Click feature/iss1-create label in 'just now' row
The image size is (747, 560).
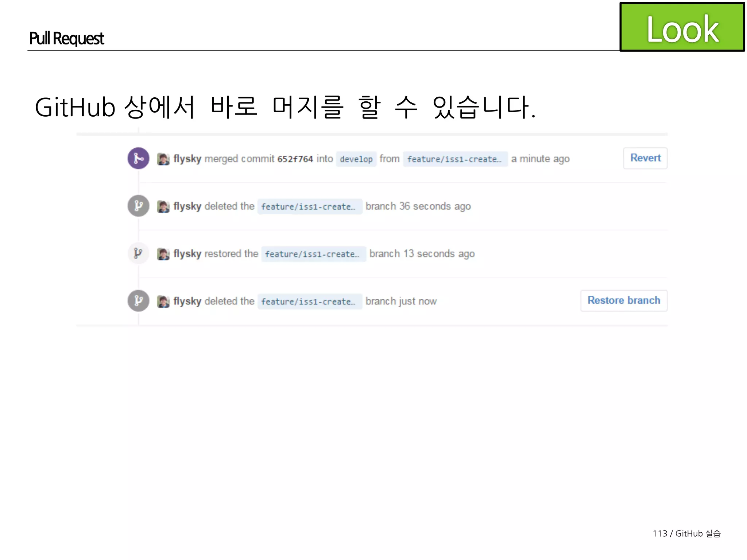click(x=310, y=301)
